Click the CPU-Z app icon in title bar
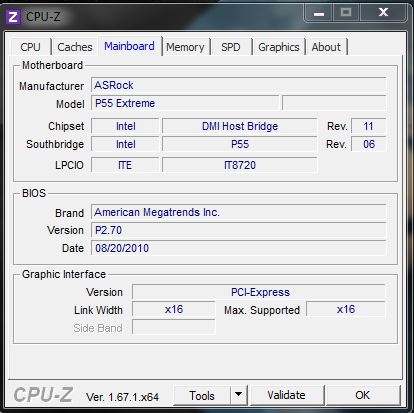This screenshot has width=414, height=413. pos(13,16)
